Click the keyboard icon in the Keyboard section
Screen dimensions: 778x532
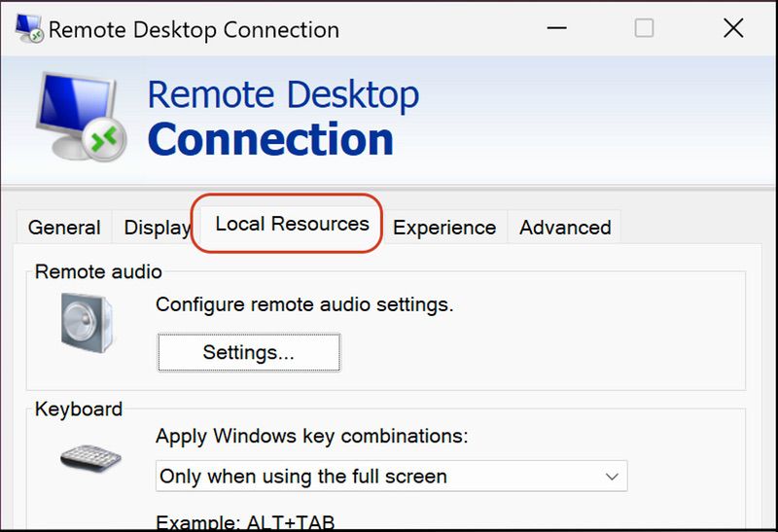[x=90, y=457]
